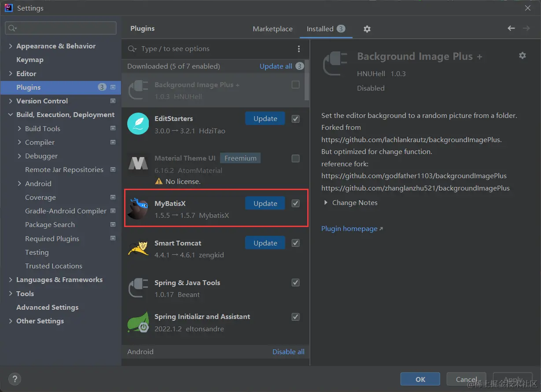Expand Appearance & Behavior settings node

pos(11,46)
